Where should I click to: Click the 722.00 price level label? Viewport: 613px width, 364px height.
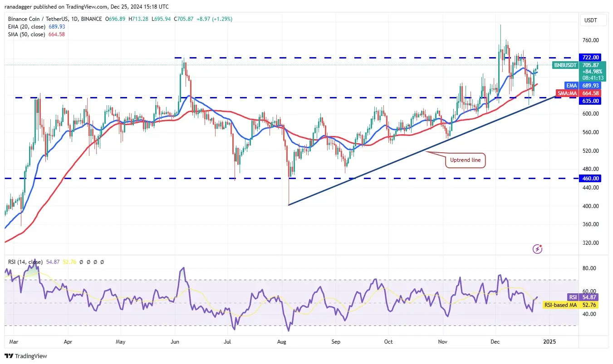590,58
